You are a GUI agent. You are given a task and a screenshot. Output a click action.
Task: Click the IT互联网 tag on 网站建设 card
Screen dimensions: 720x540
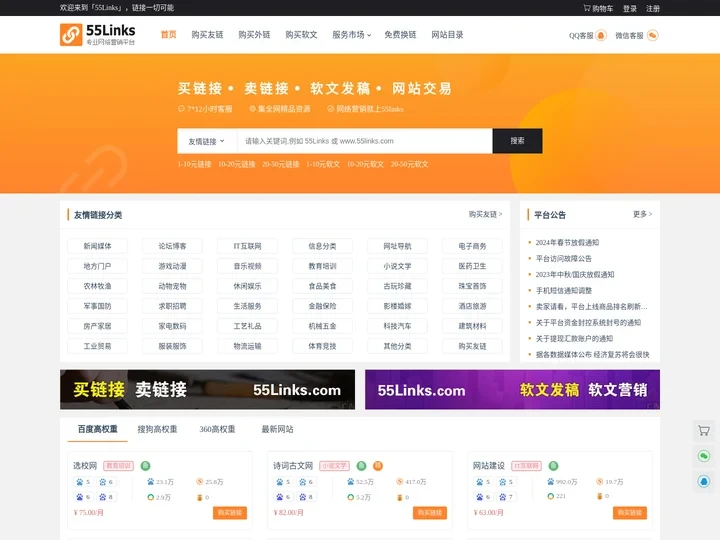coord(526,466)
